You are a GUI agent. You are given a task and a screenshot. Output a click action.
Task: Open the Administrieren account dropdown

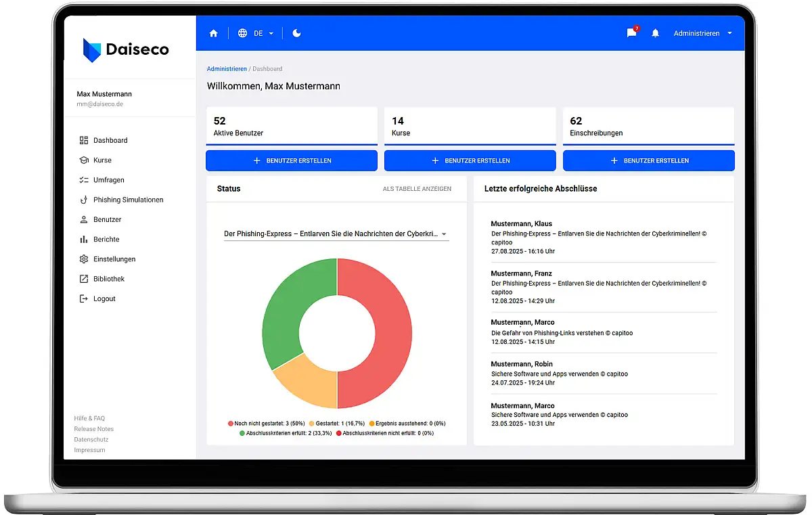(702, 33)
